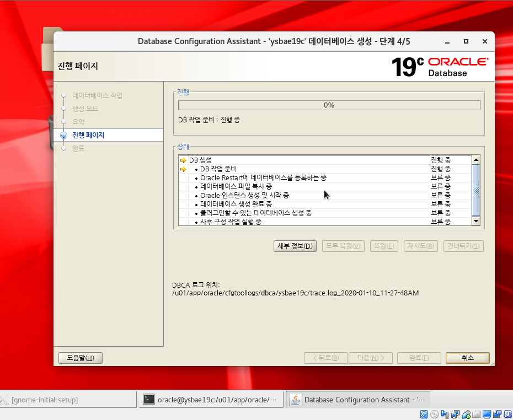Image resolution: width=513 pixels, height=420 pixels.
Task: Open the VirtualBox USB devices icon
Action: pyautogui.click(x=466, y=414)
